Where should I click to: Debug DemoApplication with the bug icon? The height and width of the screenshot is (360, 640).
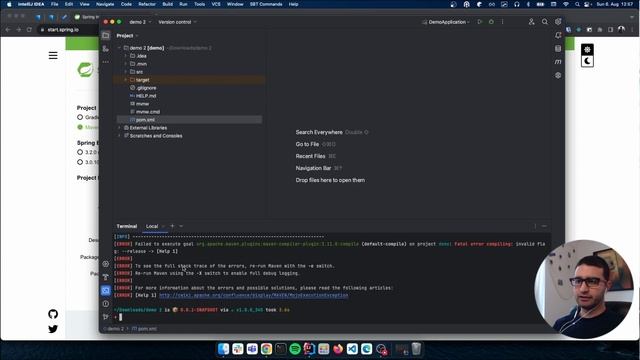491,22
